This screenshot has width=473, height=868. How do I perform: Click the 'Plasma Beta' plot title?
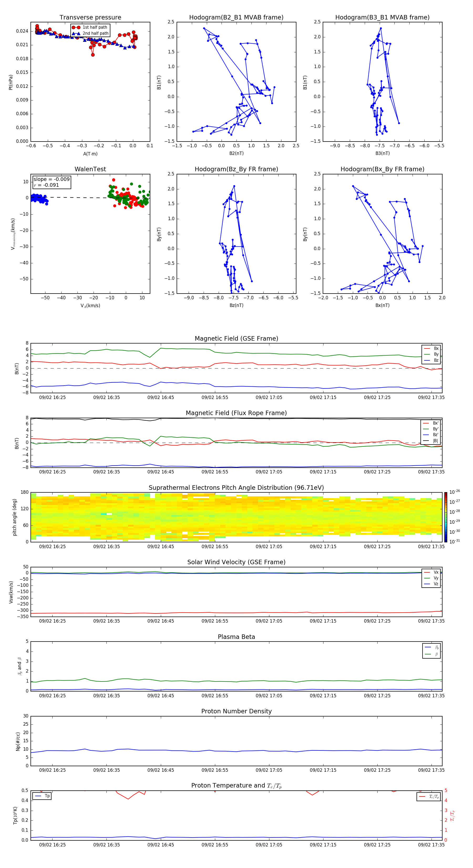click(x=236, y=637)
